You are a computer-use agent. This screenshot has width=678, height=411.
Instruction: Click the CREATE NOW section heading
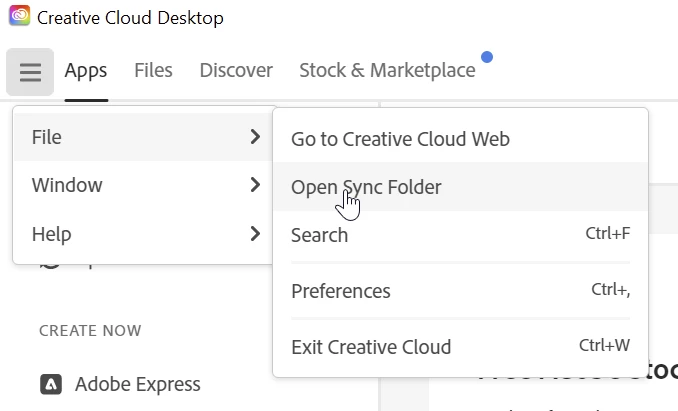pos(90,331)
